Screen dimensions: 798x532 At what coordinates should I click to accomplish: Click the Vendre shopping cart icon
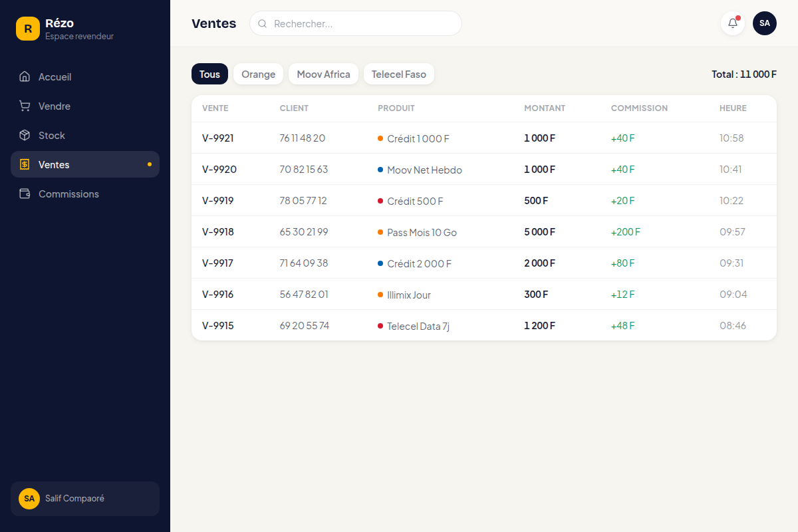[25, 106]
